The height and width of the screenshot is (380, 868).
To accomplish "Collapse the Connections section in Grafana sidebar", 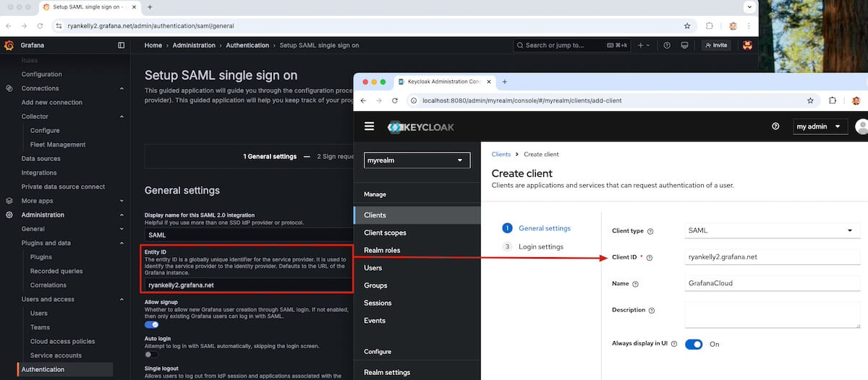I will coord(121,88).
